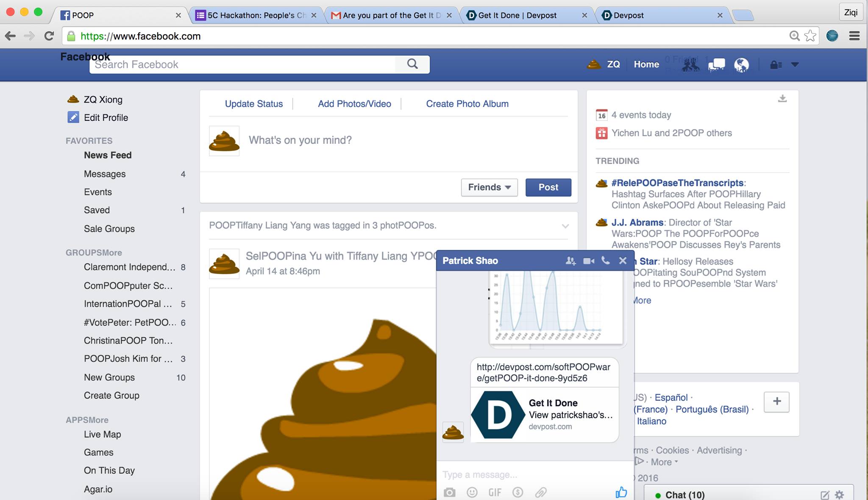This screenshot has height=500, width=868.
Task: Add friends to Patrick Shao chat
Action: 570,261
